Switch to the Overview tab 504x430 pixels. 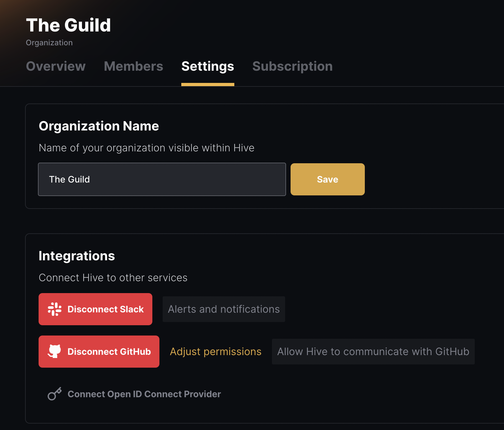pyautogui.click(x=56, y=66)
